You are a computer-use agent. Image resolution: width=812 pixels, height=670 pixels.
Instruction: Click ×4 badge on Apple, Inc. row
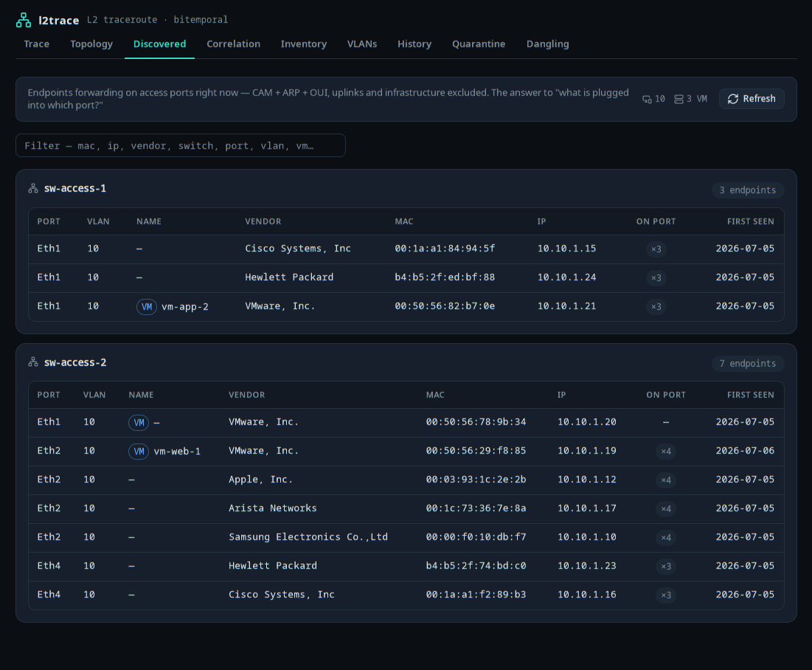[666, 480]
